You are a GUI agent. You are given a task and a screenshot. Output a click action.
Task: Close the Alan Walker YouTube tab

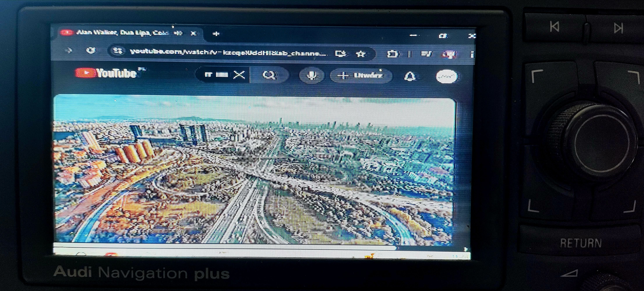[194, 33]
